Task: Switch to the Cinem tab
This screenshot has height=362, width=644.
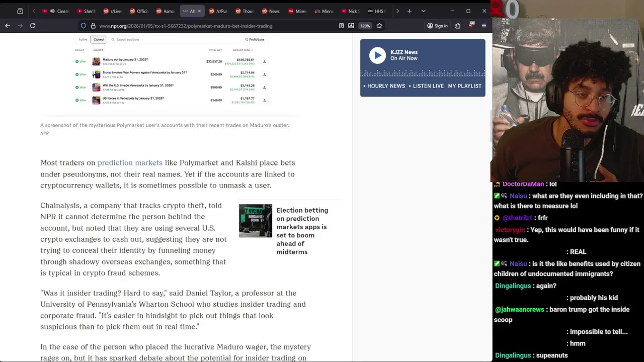Action: coord(56,11)
